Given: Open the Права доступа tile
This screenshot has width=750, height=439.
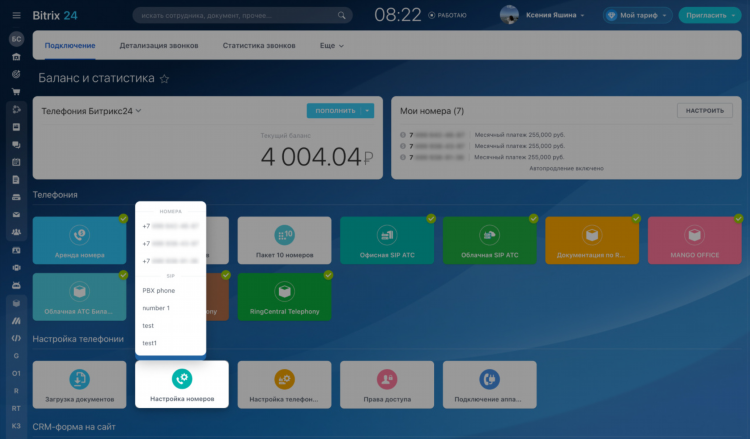Looking at the screenshot, I should (387, 384).
